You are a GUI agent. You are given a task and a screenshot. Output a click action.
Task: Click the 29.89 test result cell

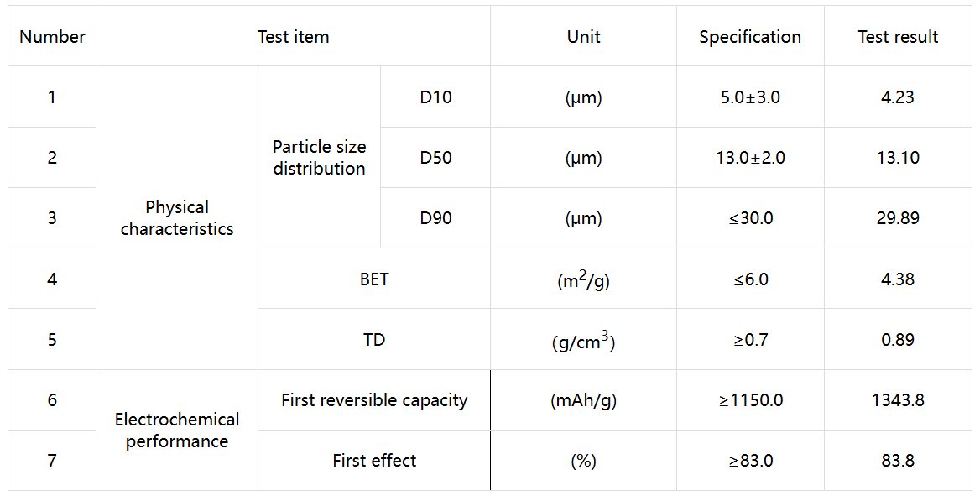(x=898, y=218)
